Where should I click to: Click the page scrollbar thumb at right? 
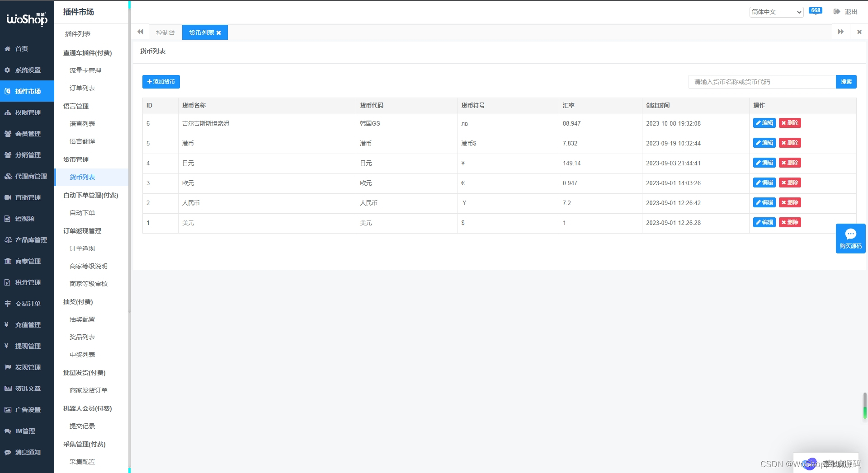click(x=865, y=405)
